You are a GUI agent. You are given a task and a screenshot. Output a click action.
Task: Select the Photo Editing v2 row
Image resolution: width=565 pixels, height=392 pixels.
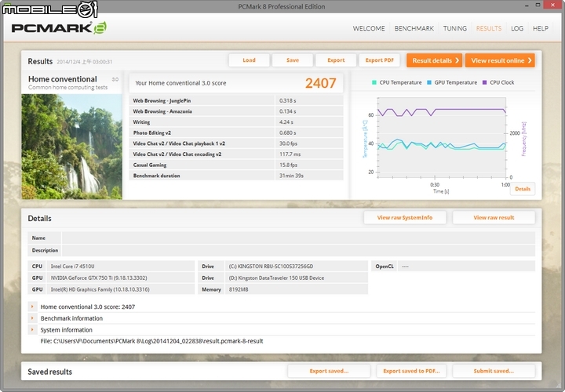click(x=236, y=132)
